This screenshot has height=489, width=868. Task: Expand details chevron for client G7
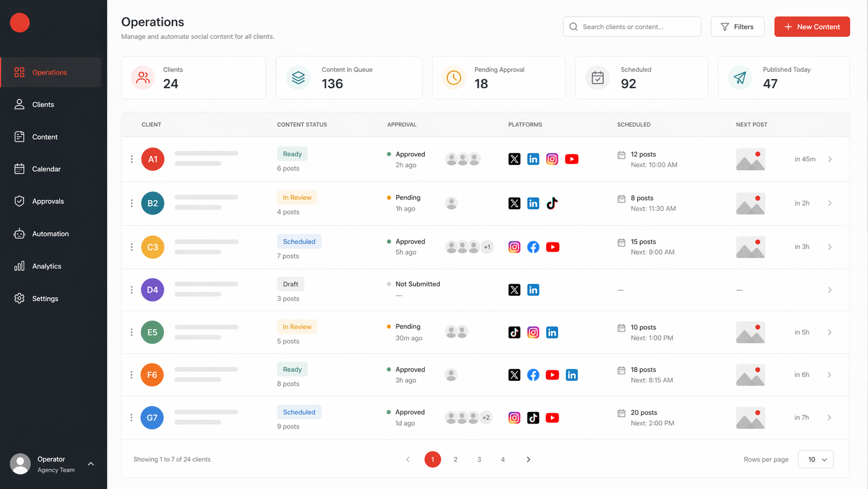[x=830, y=417]
